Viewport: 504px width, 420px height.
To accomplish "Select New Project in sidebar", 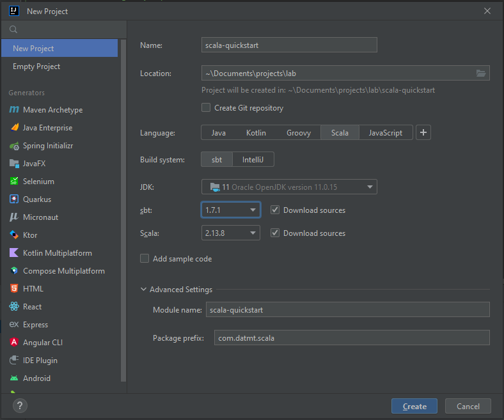I will (59, 48).
